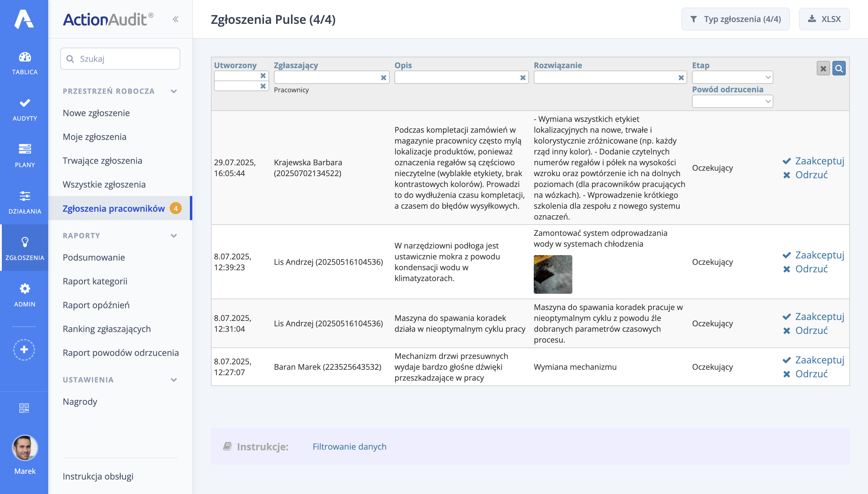868x494 pixels.
Task: Open the Powód odrzucenia dropdown
Action: pyautogui.click(x=732, y=101)
